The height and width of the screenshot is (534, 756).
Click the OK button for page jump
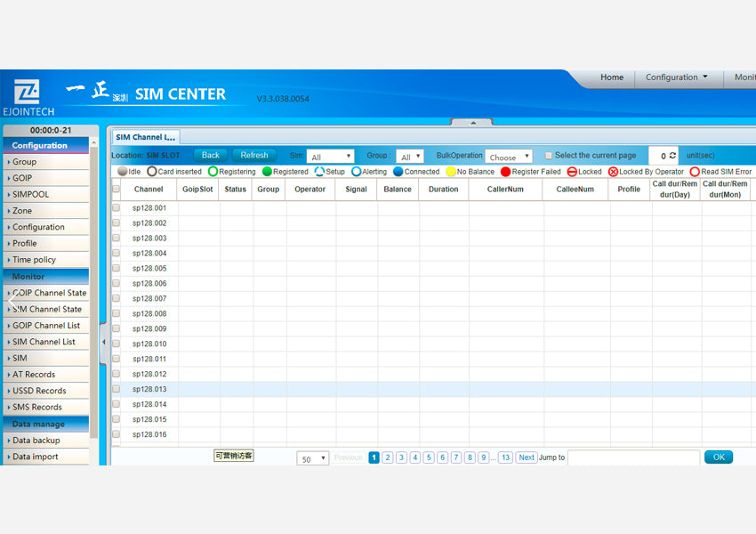(719, 457)
